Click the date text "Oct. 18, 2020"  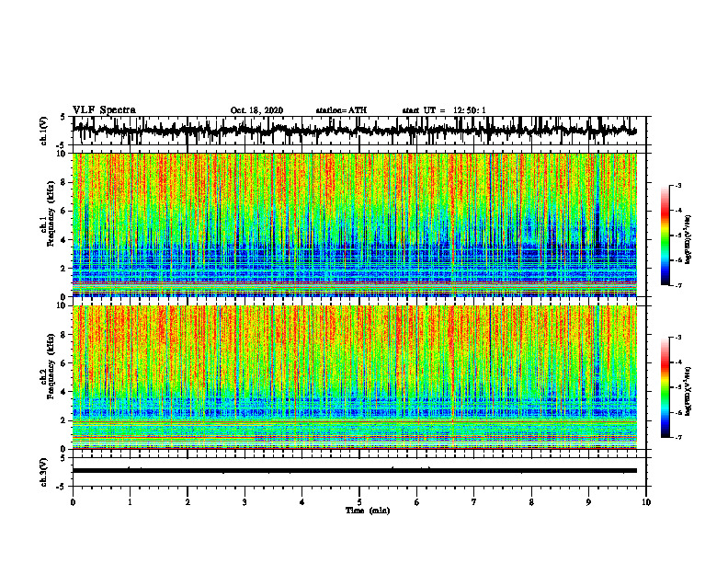tap(256, 110)
